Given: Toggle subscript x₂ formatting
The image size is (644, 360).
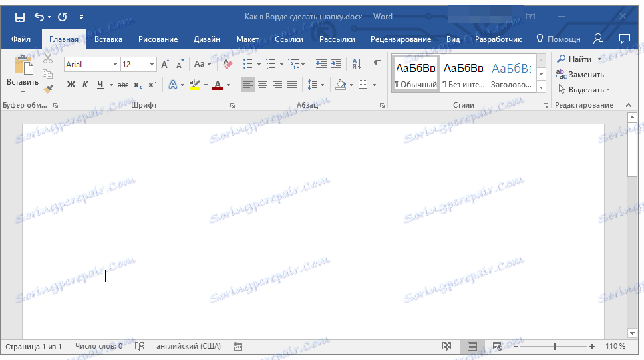Looking at the screenshot, I should tap(138, 85).
